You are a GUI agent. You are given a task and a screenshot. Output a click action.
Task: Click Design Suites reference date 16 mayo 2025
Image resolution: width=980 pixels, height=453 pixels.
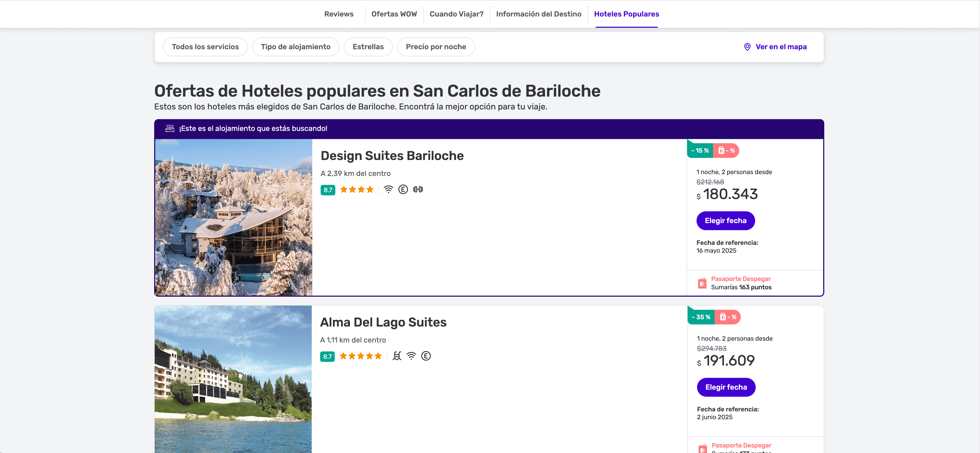click(x=716, y=251)
